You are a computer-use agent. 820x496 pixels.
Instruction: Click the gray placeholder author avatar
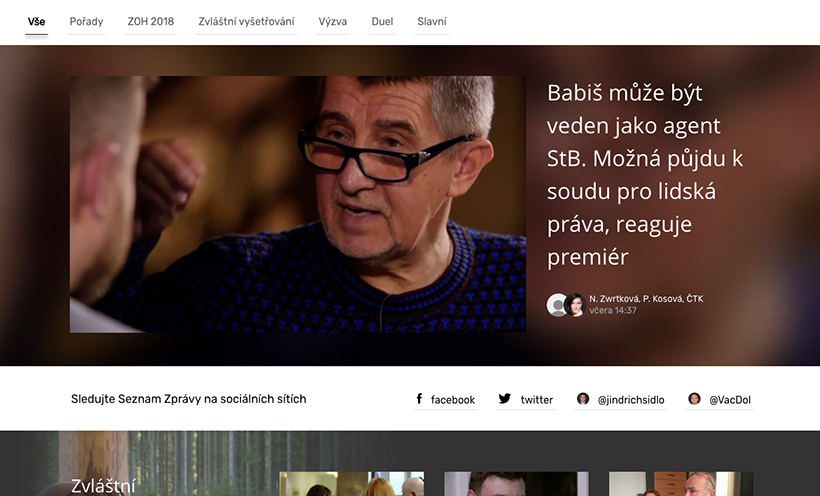557,305
